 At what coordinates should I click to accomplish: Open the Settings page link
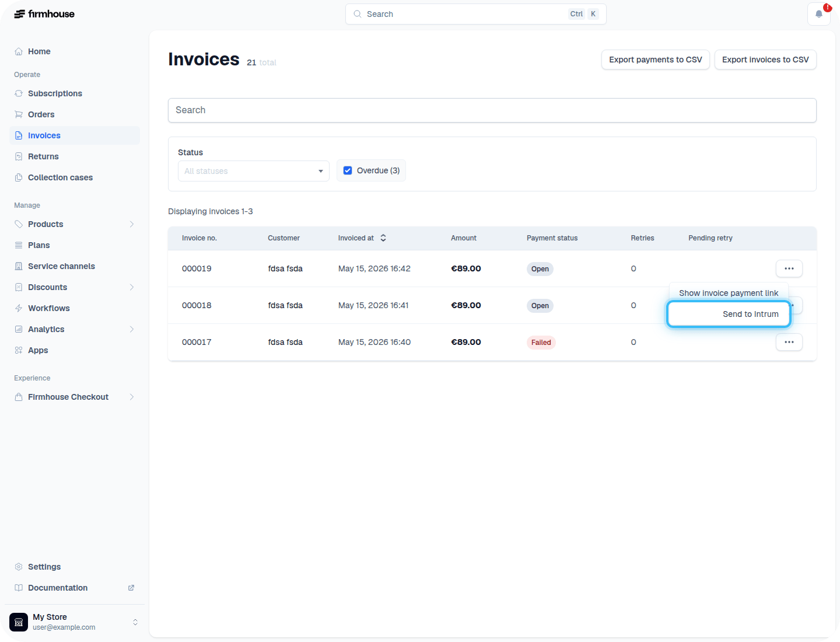tap(75, 567)
